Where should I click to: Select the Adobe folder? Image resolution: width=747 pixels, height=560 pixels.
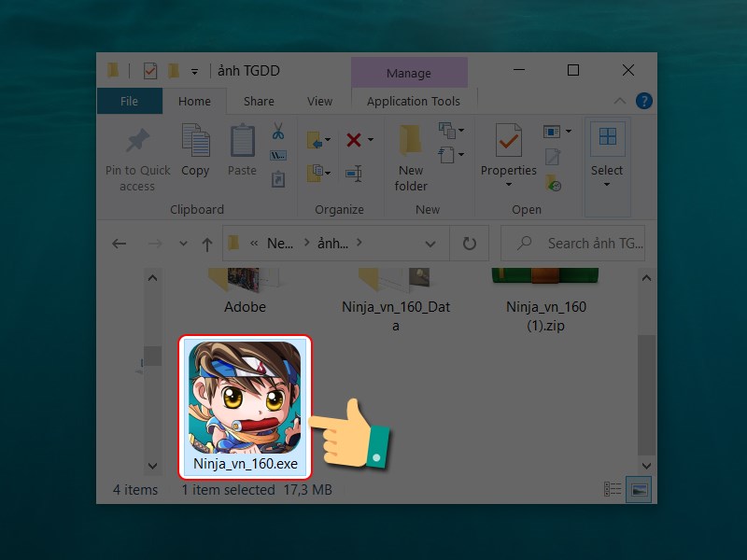click(x=245, y=291)
